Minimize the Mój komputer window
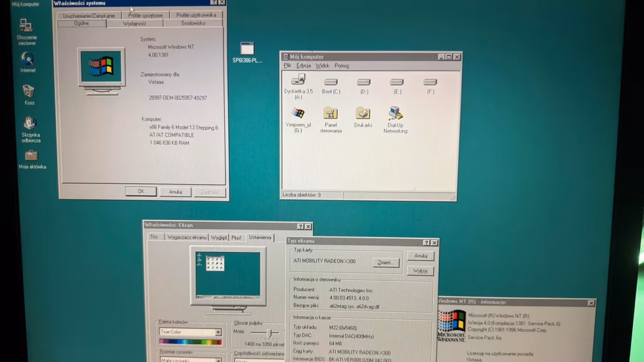This screenshot has width=644, height=362. [x=441, y=57]
